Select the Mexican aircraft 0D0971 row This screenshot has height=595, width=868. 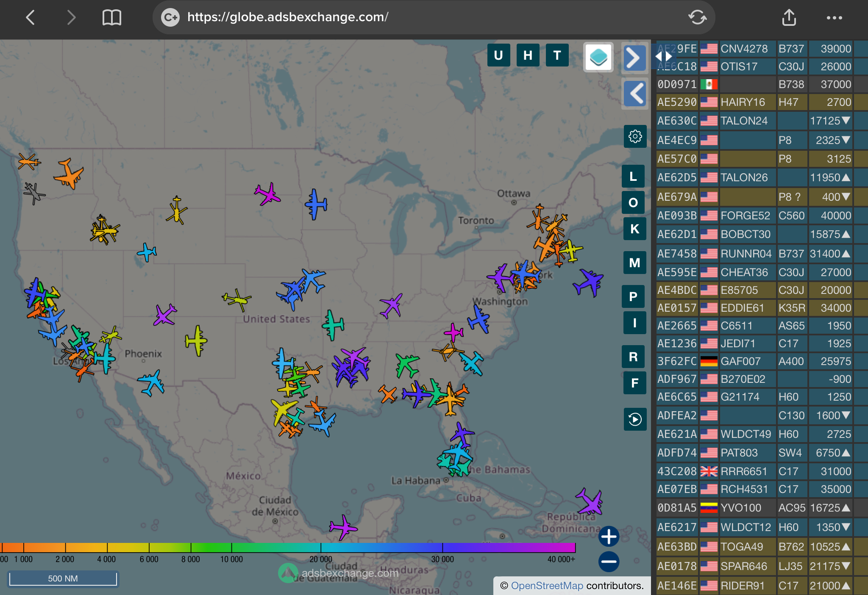[762, 84]
